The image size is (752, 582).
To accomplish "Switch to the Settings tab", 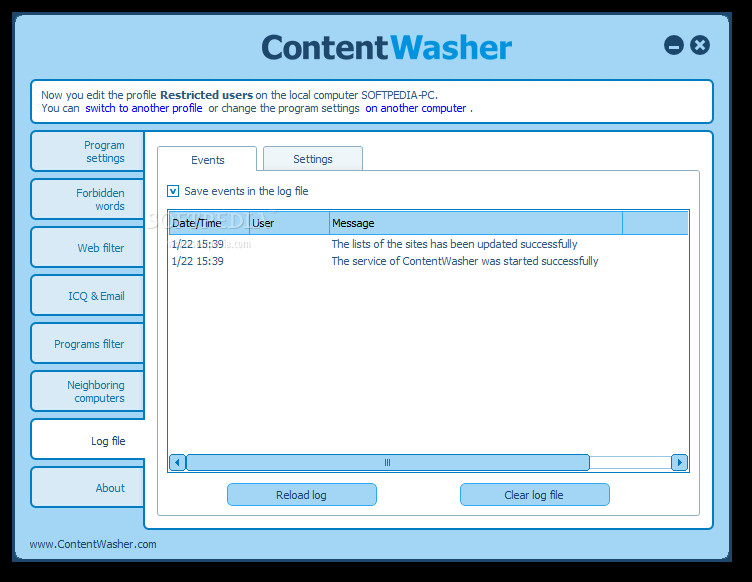I will [313, 159].
